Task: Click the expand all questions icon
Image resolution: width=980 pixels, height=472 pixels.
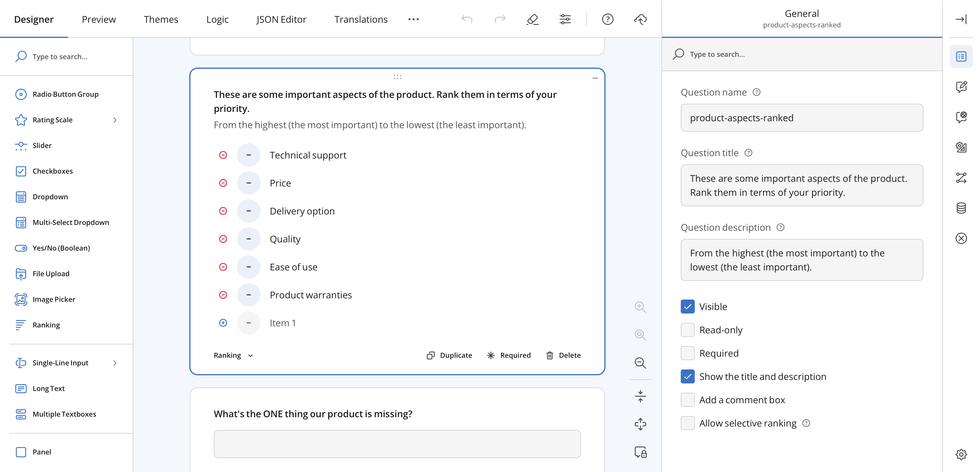Action: pos(640,424)
